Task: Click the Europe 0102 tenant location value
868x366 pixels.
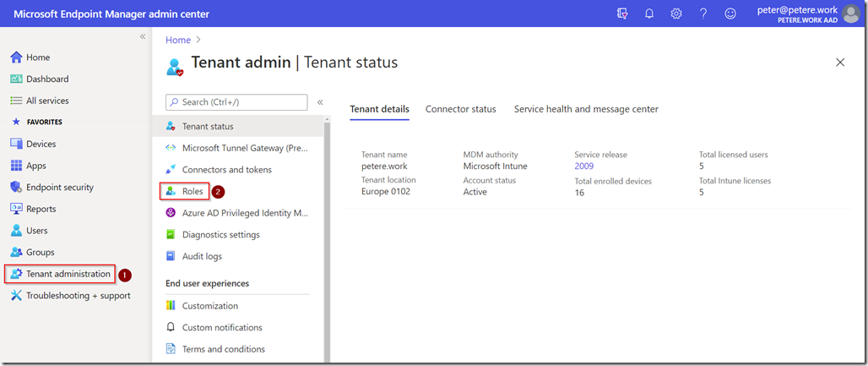Action: [x=386, y=192]
